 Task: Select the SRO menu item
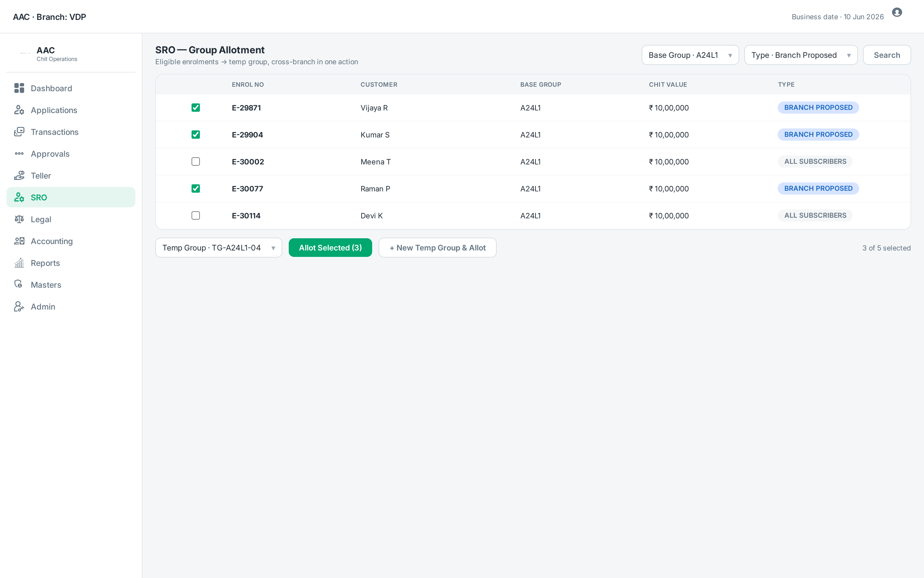click(71, 197)
